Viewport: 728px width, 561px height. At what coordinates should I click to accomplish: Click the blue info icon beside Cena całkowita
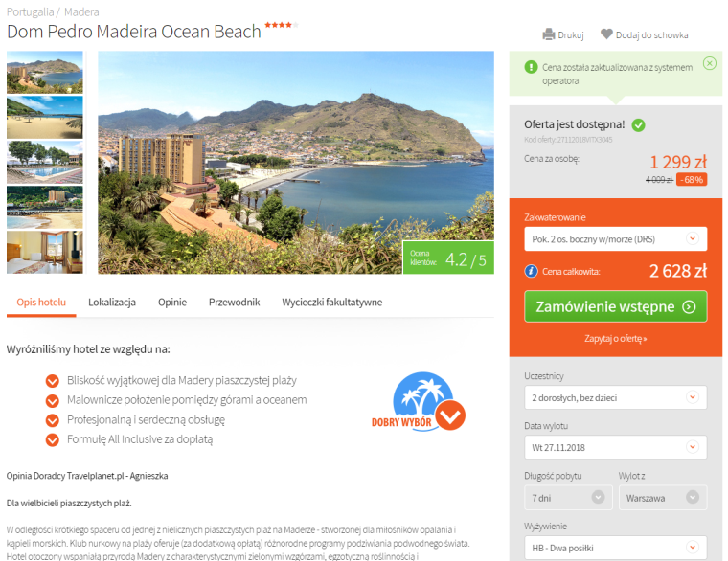point(531,271)
